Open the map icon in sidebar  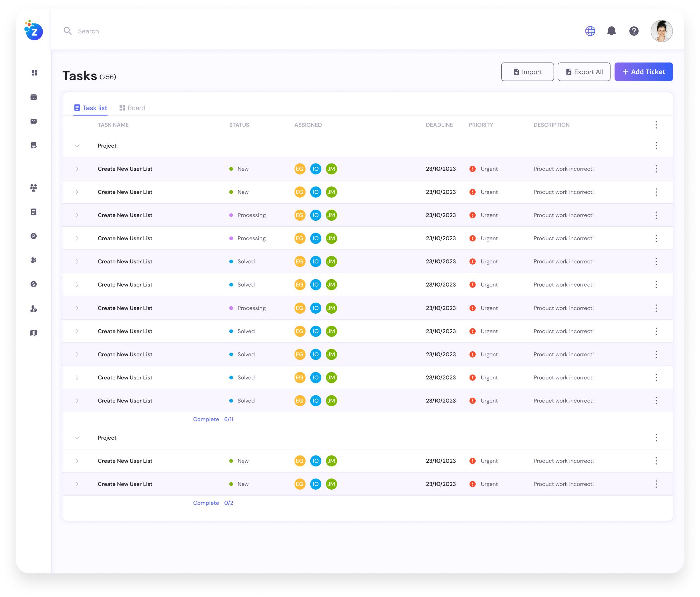pos(34,333)
